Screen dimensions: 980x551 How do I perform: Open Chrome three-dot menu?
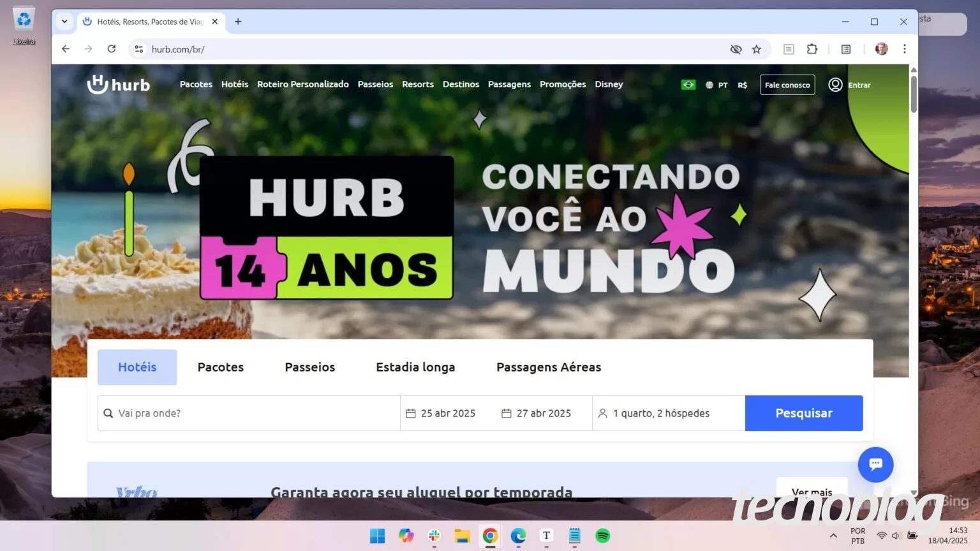904,49
